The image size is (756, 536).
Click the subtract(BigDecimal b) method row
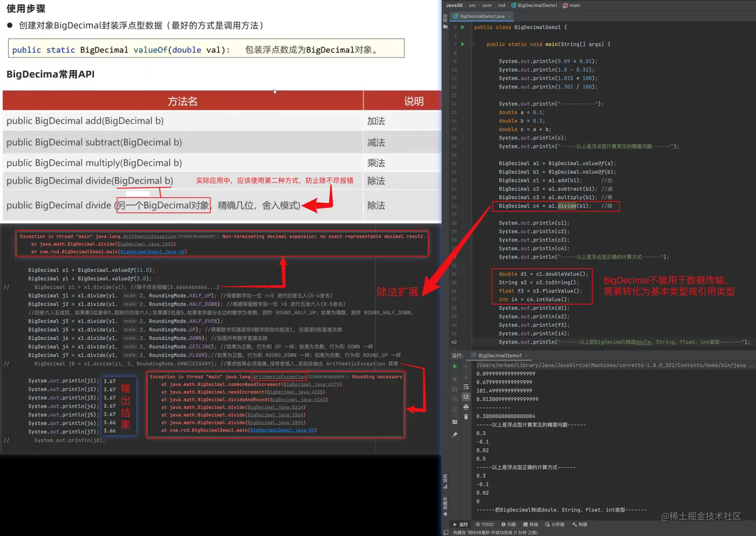[222, 142]
